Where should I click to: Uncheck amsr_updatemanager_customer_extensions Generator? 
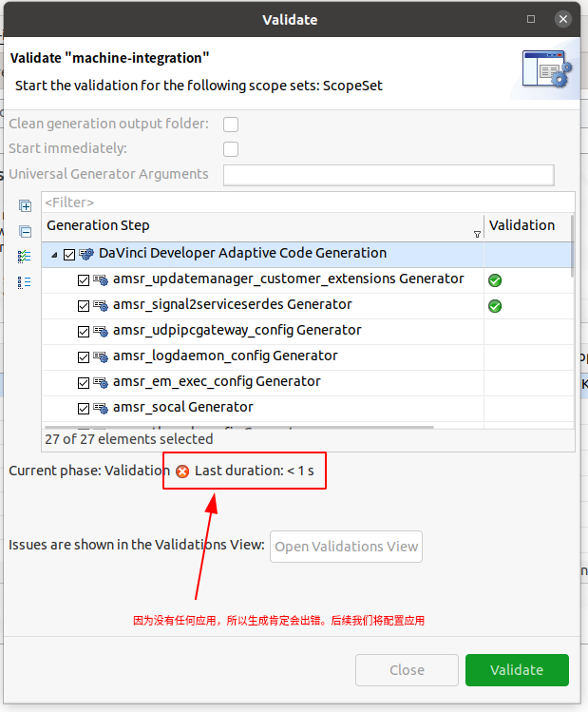coord(84,280)
